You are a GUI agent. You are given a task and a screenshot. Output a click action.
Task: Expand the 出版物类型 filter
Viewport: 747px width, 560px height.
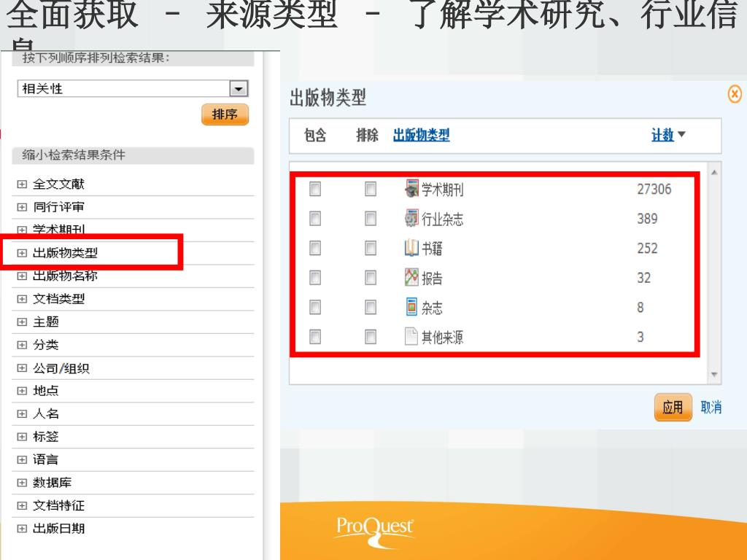pos(22,253)
